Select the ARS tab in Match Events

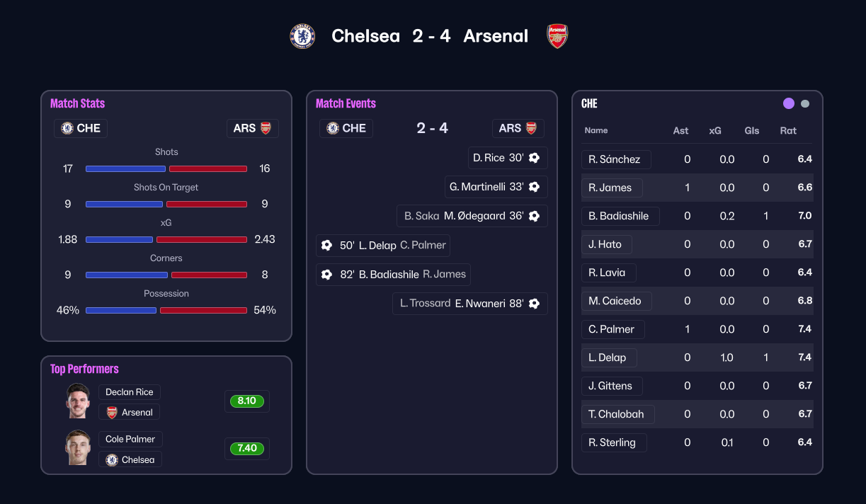[x=518, y=128]
